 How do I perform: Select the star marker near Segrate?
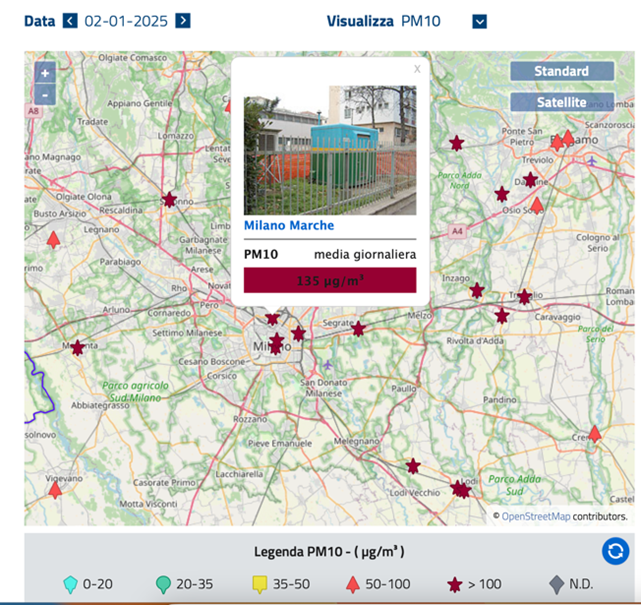(358, 329)
